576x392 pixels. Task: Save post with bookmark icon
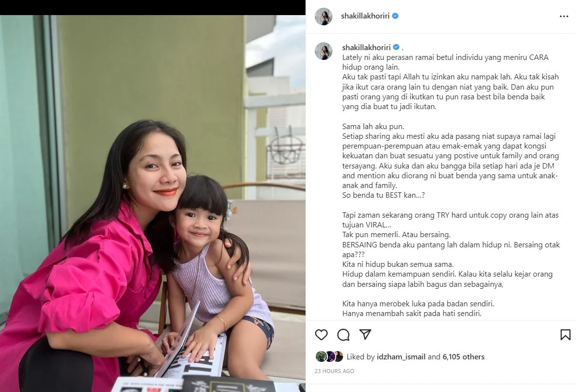[x=565, y=335]
